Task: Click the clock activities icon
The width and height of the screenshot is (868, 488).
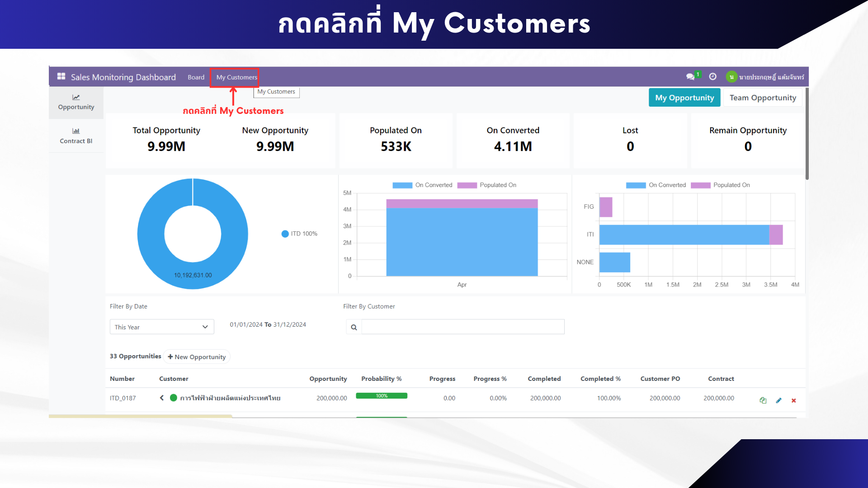Action: (x=712, y=76)
